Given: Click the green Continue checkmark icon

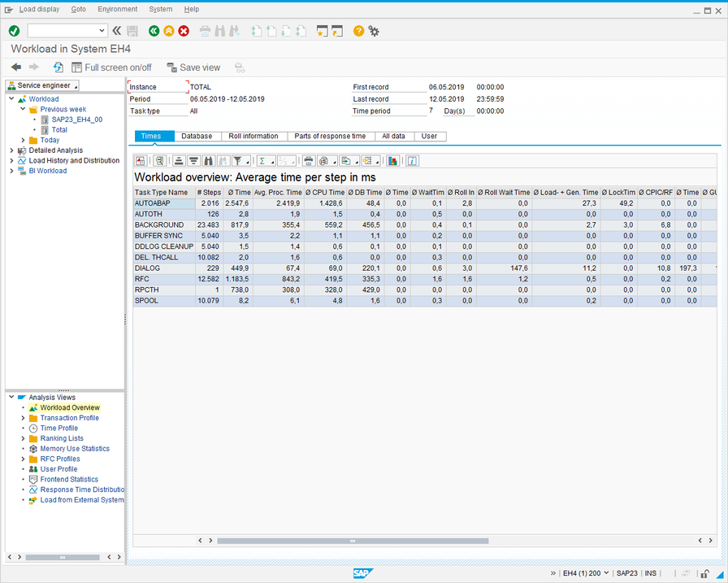Looking at the screenshot, I should [x=14, y=29].
